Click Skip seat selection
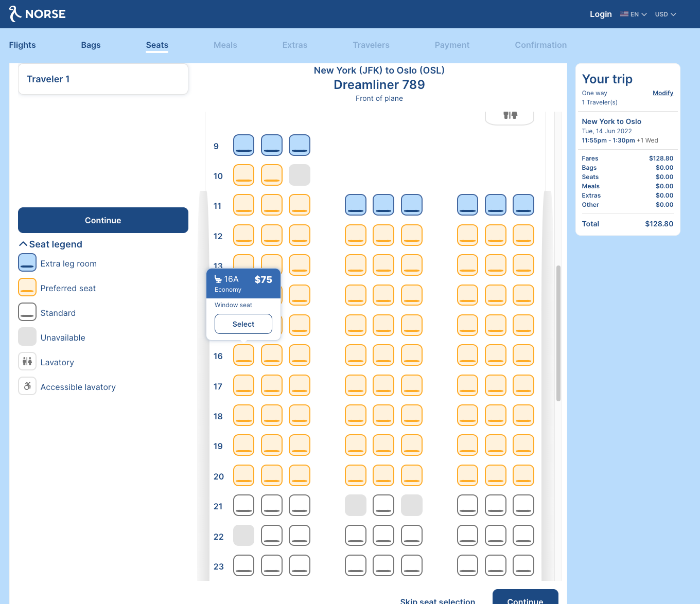 [437, 600]
